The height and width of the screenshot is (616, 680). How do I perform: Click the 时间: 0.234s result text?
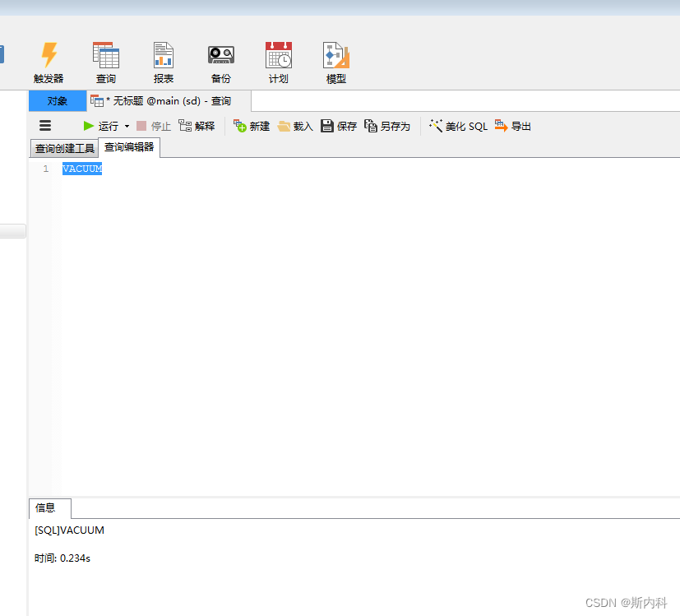[x=62, y=558]
